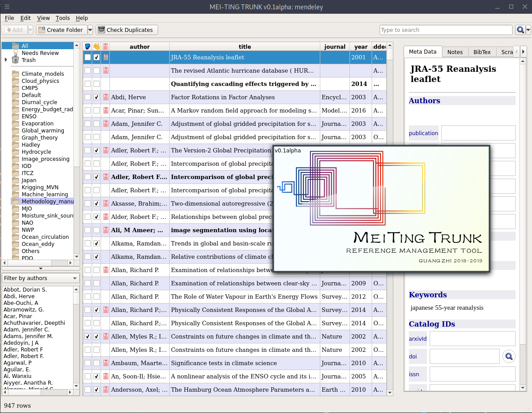Click the read-status clapping hands header icon
This screenshot has height=413, width=532.
tap(97, 47)
